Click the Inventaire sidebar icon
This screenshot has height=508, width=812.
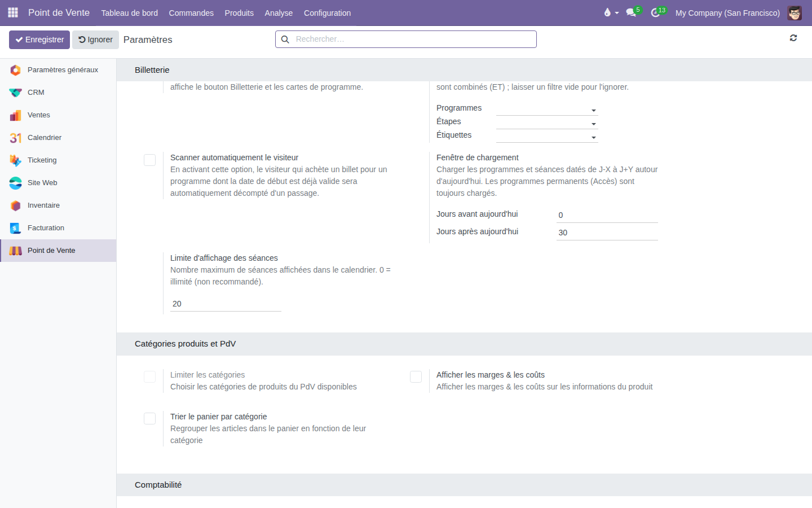tap(15, 205)
